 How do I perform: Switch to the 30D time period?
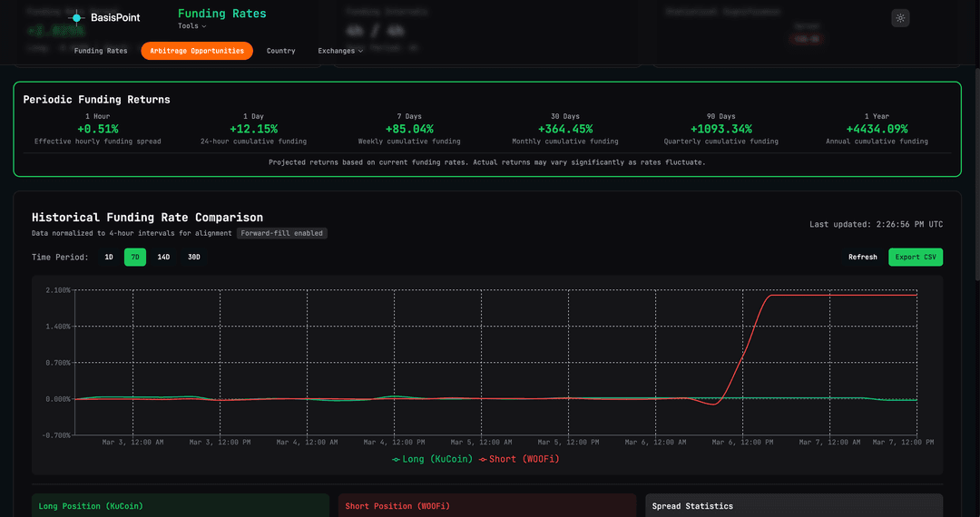pyautogui.click(x=193, y=257)
